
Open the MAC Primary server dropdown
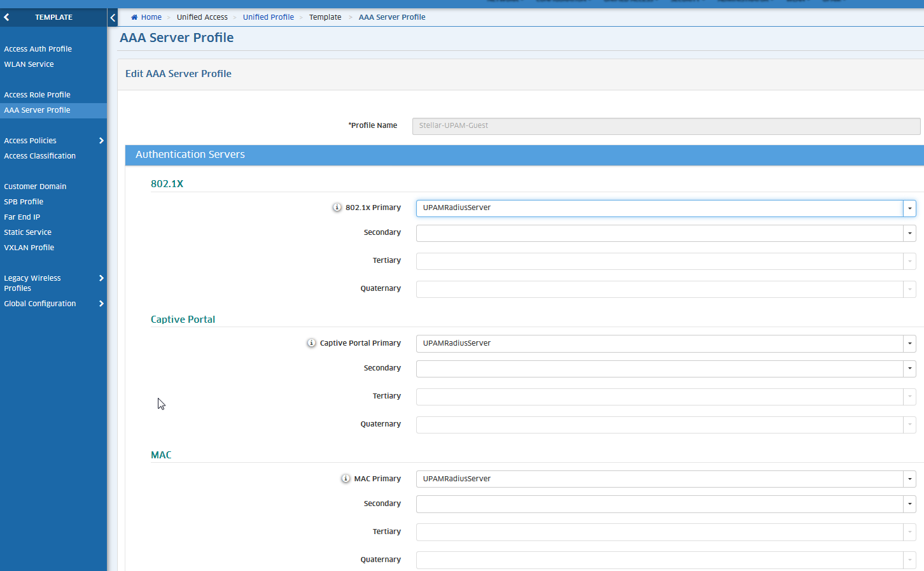pyautogui.click(x=909, y=479)
